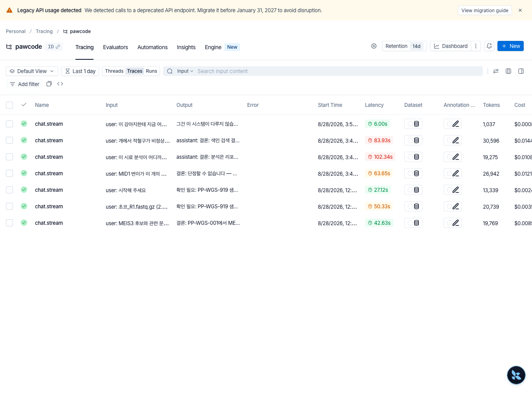Select the 102.34s latency row checkbox

click(x=9, y=157)
